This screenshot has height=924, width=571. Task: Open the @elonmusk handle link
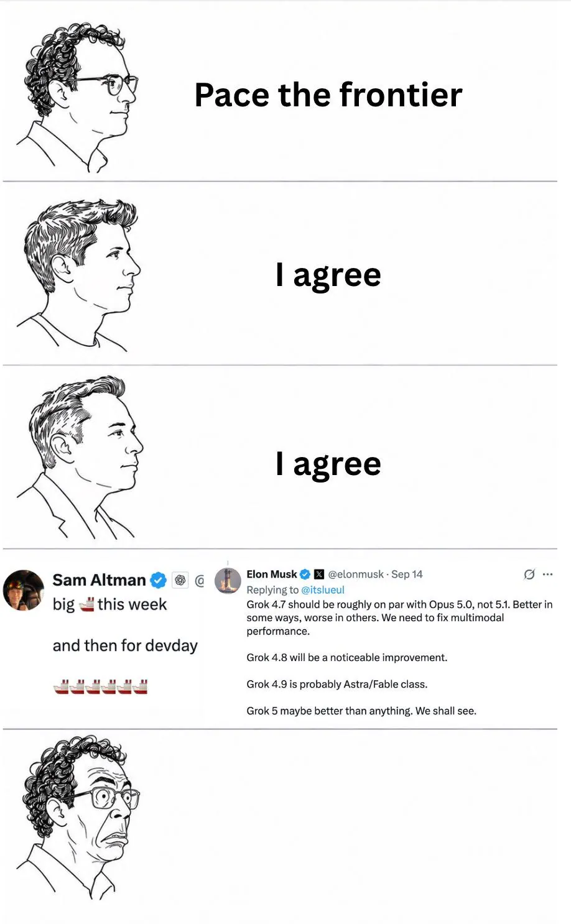click(356, 574)
